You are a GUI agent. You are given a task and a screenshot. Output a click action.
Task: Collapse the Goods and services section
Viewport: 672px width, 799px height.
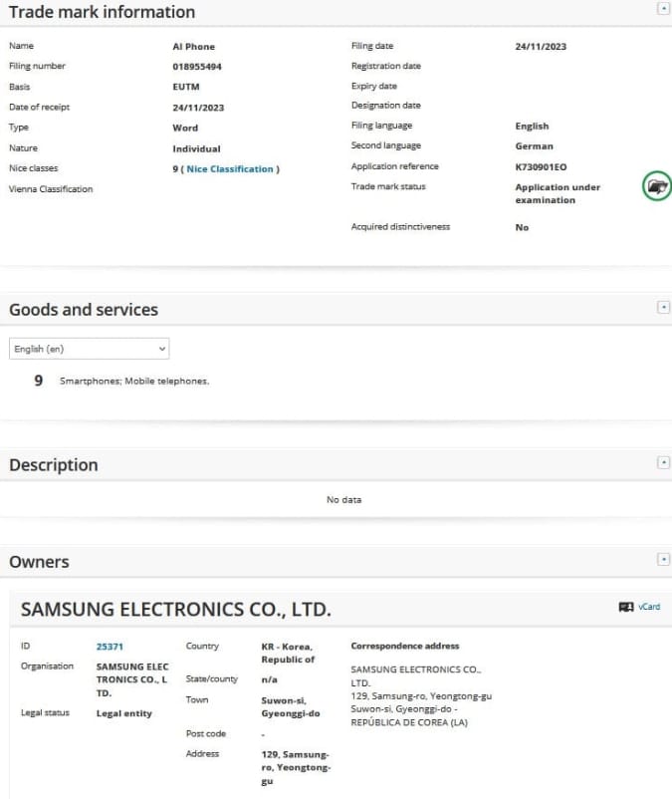[663, 307]
